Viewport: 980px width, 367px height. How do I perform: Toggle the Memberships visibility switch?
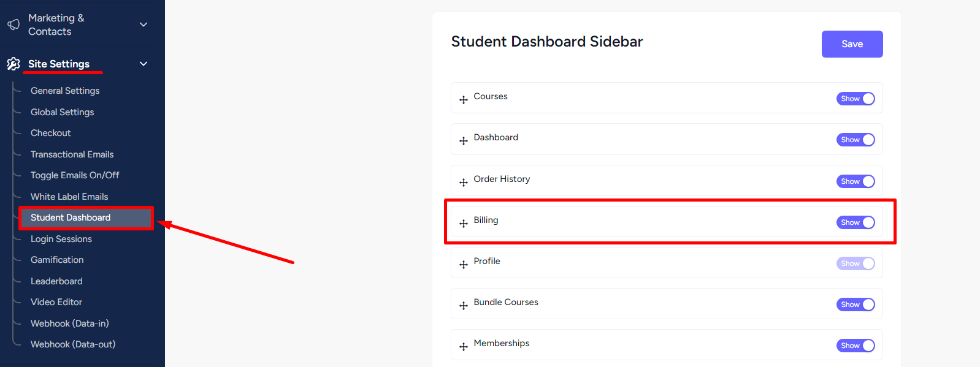856,346
